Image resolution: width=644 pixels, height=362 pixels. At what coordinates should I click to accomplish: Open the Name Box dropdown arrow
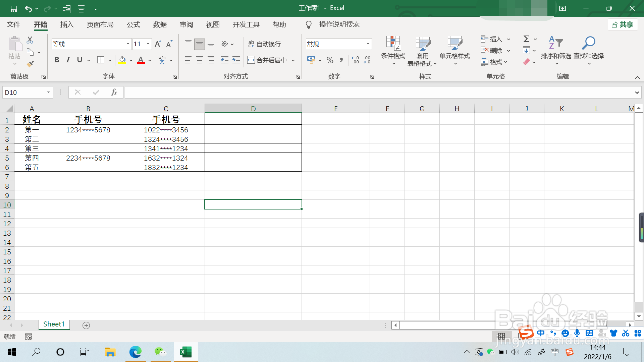pyautogui.click(x=48, y=92)
